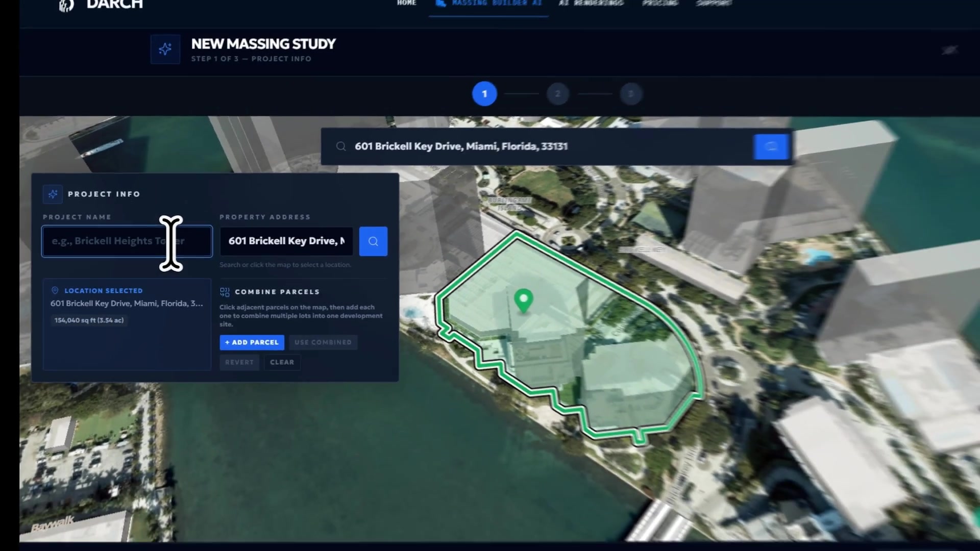Click the green location pin on the map
Screen dimensions: 980x551
pos(523,300)
